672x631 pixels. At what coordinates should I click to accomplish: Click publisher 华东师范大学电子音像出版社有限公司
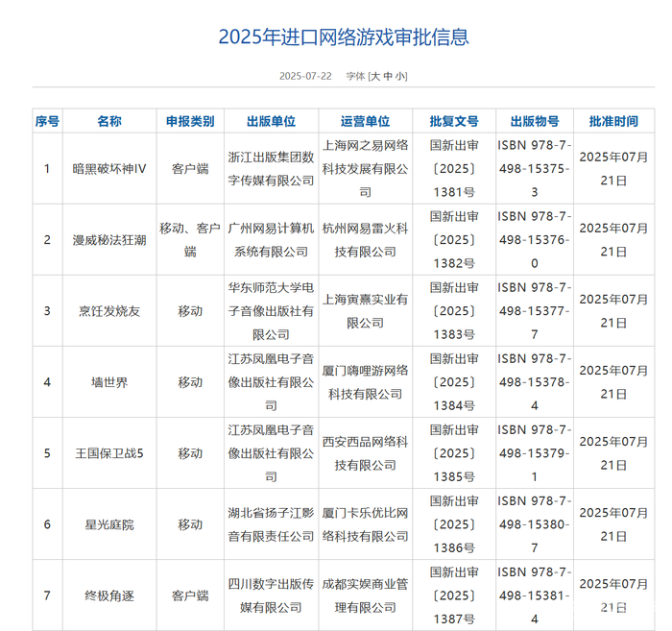click(271, 311)
